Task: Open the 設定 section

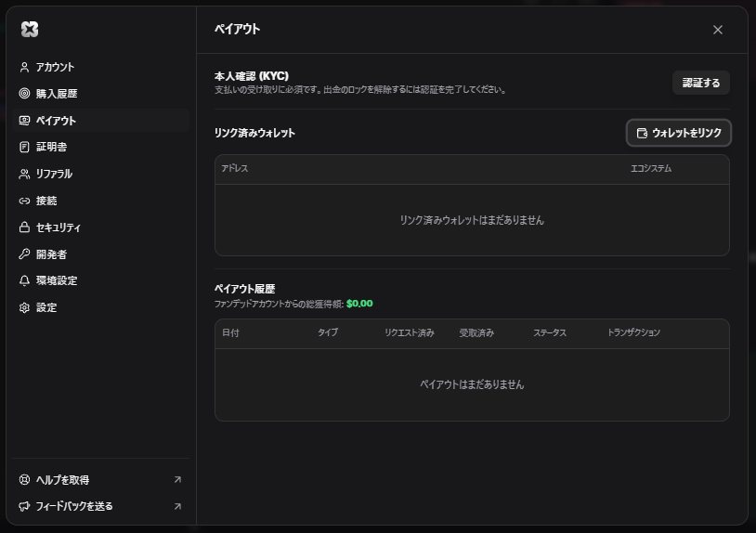Action: [100, 307]
